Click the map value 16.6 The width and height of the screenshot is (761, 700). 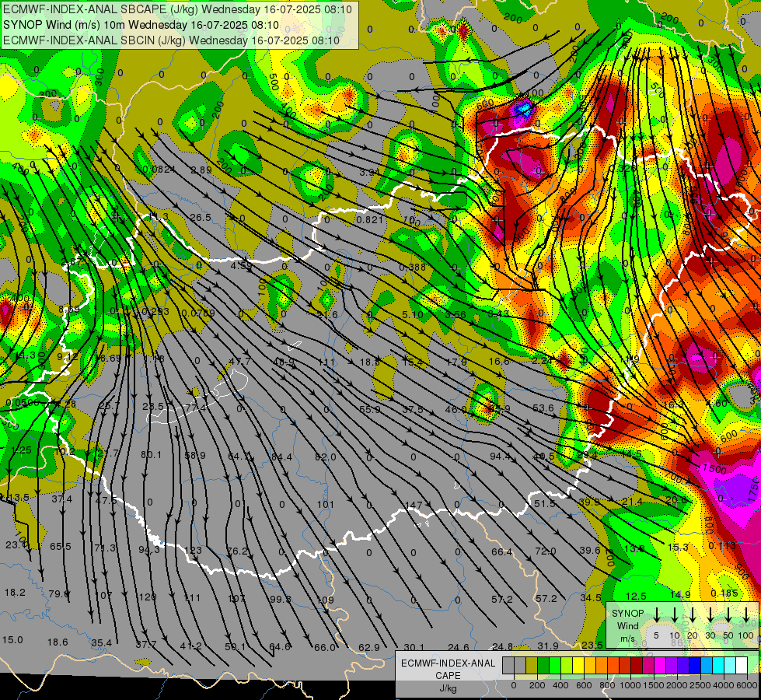tap(499, 361)
